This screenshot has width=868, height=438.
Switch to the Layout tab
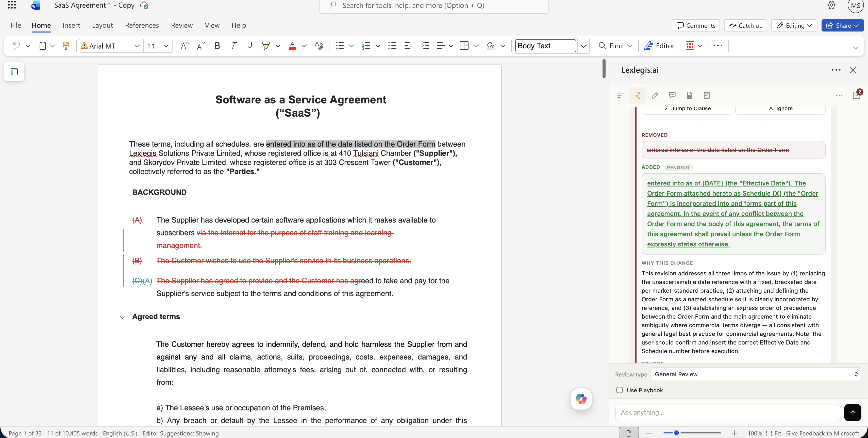pos(103,25)
